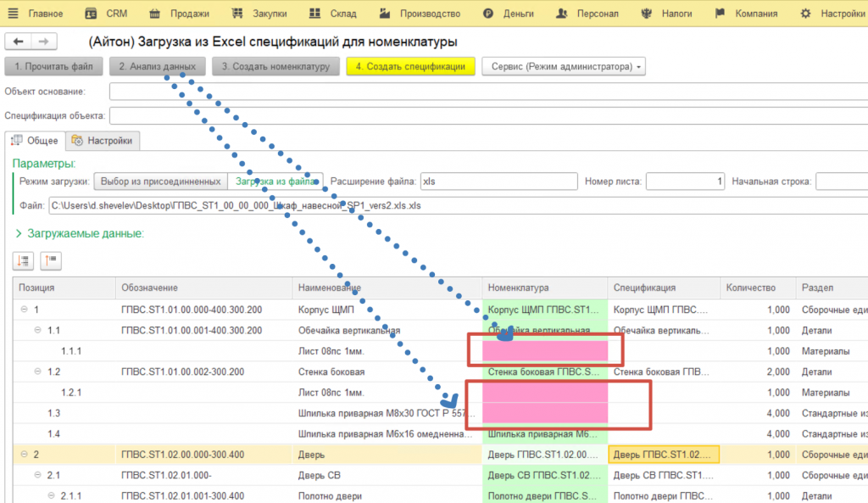Collapse the Загружаемые данные section
The width and height of the screenshot is (868, 503).
(x=19, y=233)
